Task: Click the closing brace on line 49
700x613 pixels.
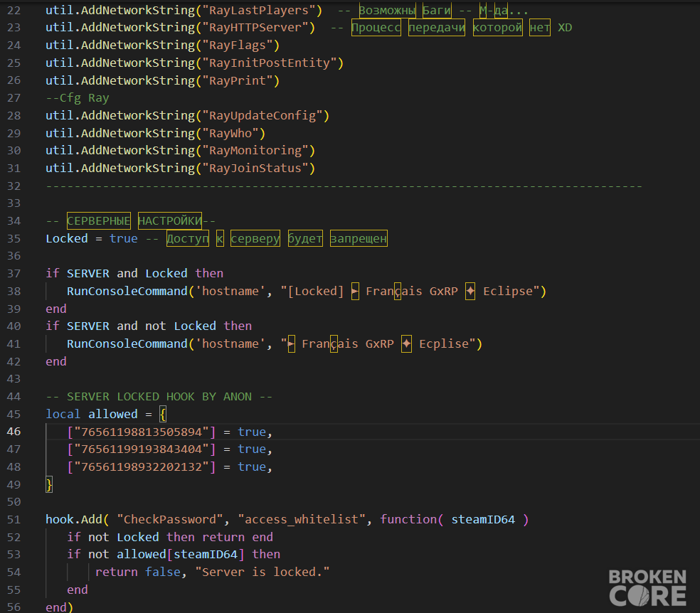Action: (x=49, y=484)
